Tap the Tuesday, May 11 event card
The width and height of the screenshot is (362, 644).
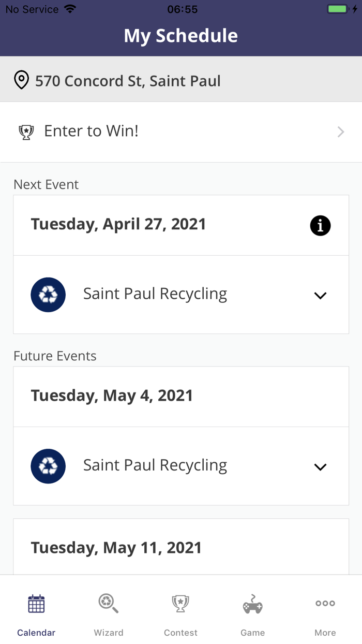coord(180,547)
